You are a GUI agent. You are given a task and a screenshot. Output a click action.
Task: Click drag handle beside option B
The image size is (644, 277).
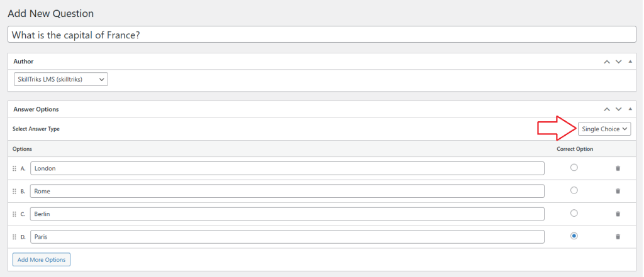14,191
